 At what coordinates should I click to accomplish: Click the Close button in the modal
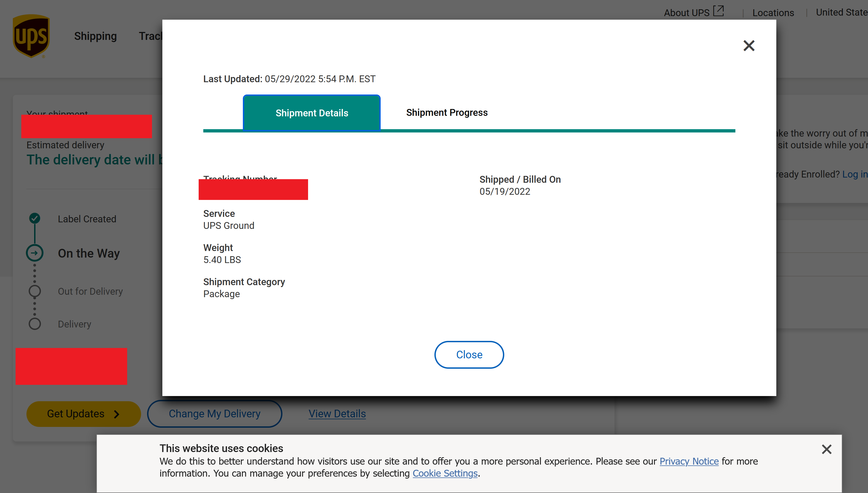[x=469, y=355]
